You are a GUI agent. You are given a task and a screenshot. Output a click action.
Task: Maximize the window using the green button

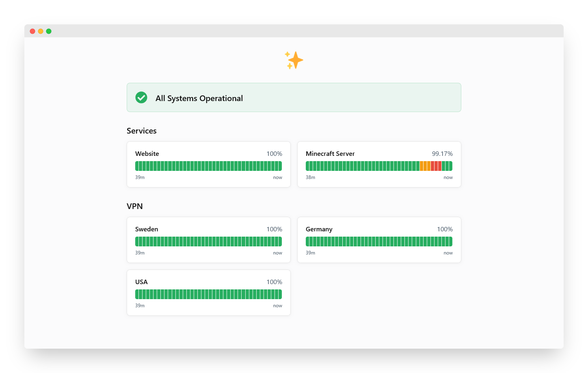[x=49, y=31]
